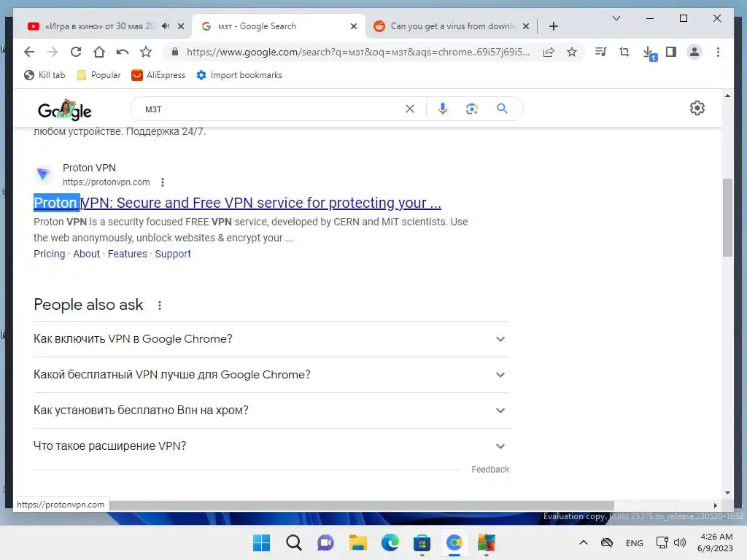Toggle the browser side panel icon
The width and height of the screenshot is (747, 560).
point(671,52)
